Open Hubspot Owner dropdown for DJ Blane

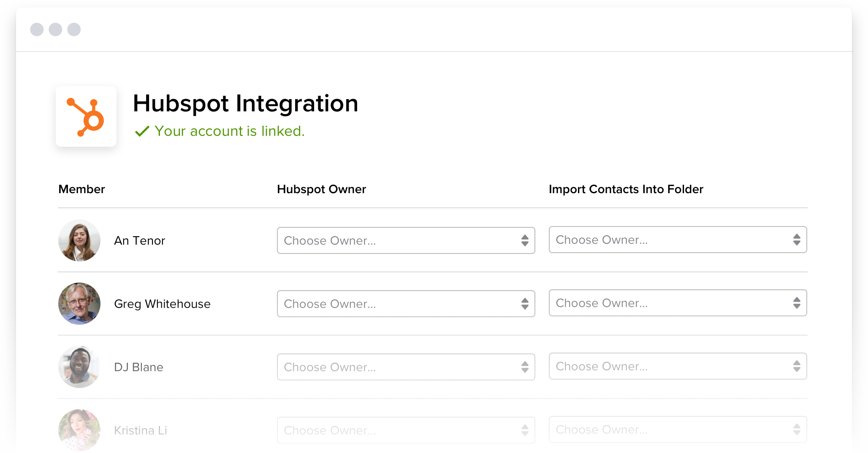click(x=406, y=367)
